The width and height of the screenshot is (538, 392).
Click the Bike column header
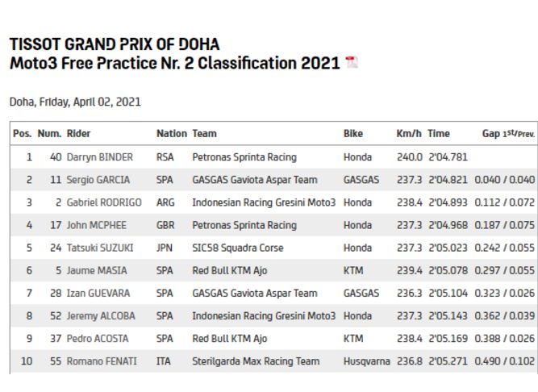(353, 134)
